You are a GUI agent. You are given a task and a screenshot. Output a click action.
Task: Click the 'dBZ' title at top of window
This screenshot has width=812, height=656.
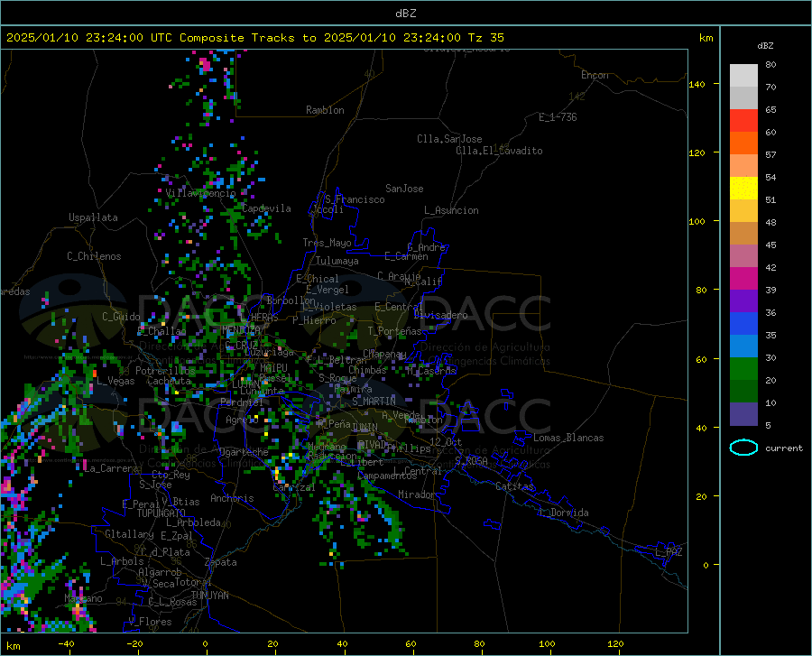(x=405, y=14)
